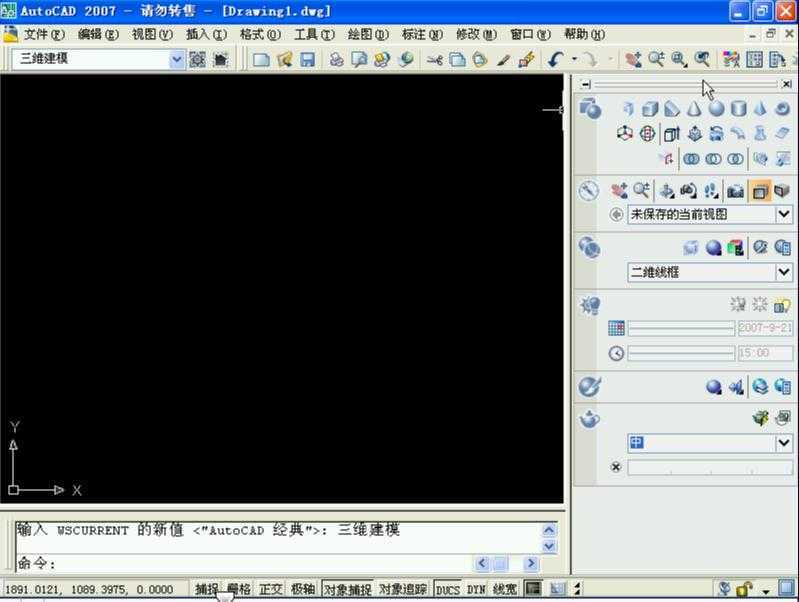
Task: Click the 命令: command line input
Action: tap(245, 564)
